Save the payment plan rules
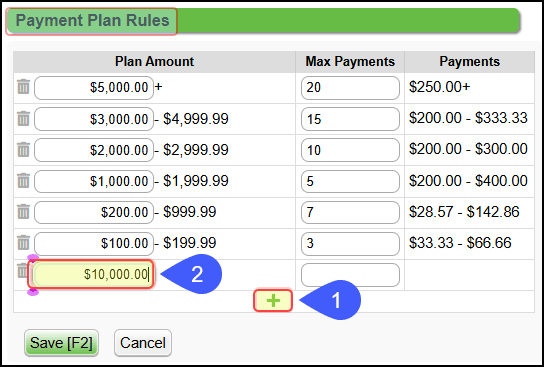This screenshot has height=367, width=544. [x=61, y=343]
